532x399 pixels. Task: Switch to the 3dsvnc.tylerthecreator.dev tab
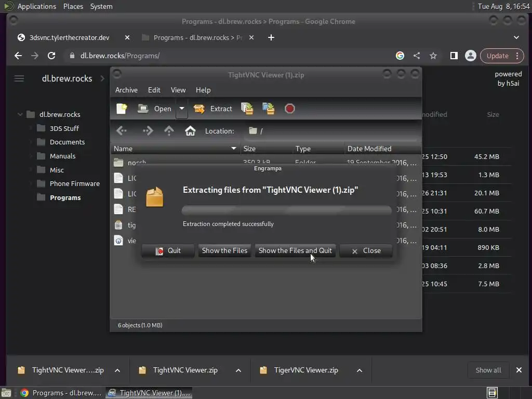[x=69, y=37]
